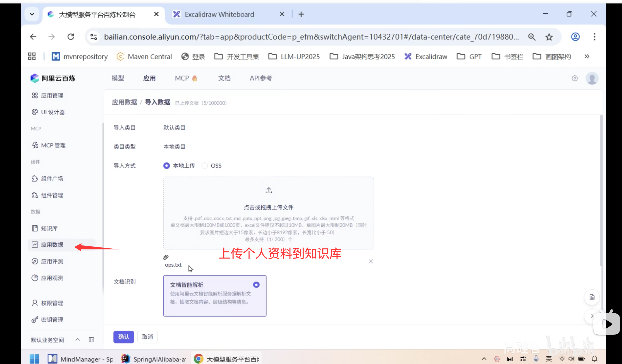Viewport: 622px width, 364px height.
Task: Remove the uploaded ops.txt file
Action: 371,261
